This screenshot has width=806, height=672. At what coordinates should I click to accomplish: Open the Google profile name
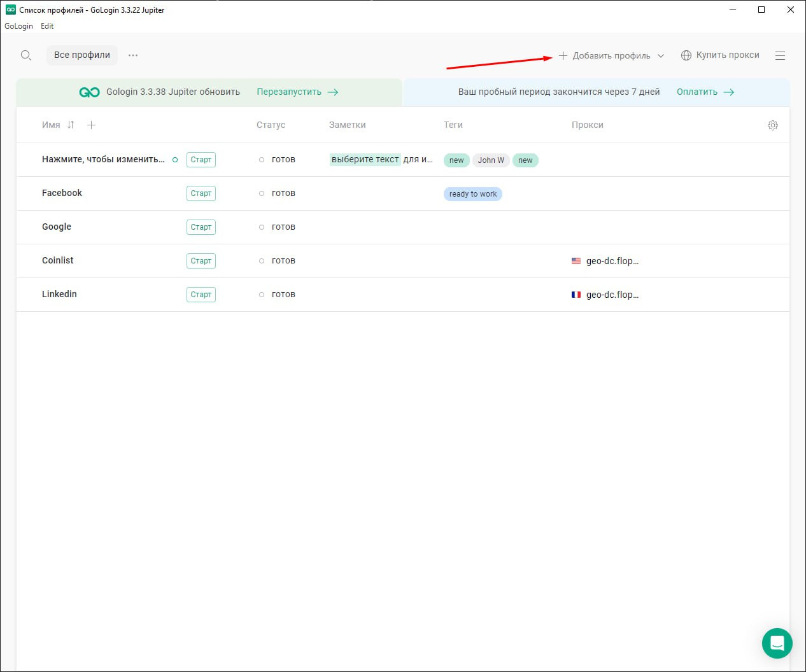coord(57,227)
